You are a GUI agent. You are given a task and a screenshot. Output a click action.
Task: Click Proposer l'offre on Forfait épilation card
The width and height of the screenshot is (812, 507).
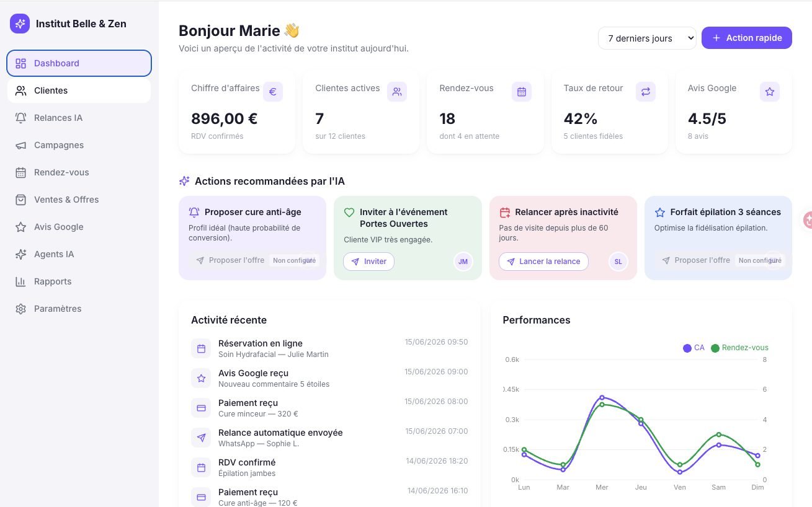pyautogui.click(x=695, y=260)
